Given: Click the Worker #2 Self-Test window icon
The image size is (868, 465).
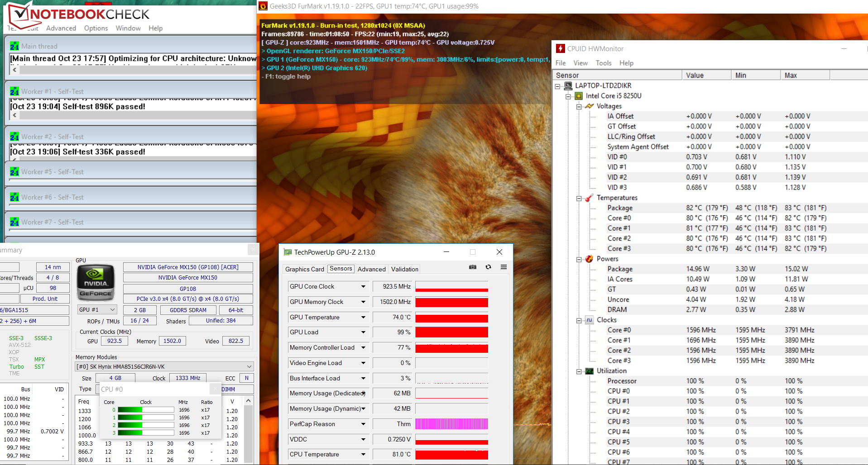Looking at the screenshot, I should point(14,137).
